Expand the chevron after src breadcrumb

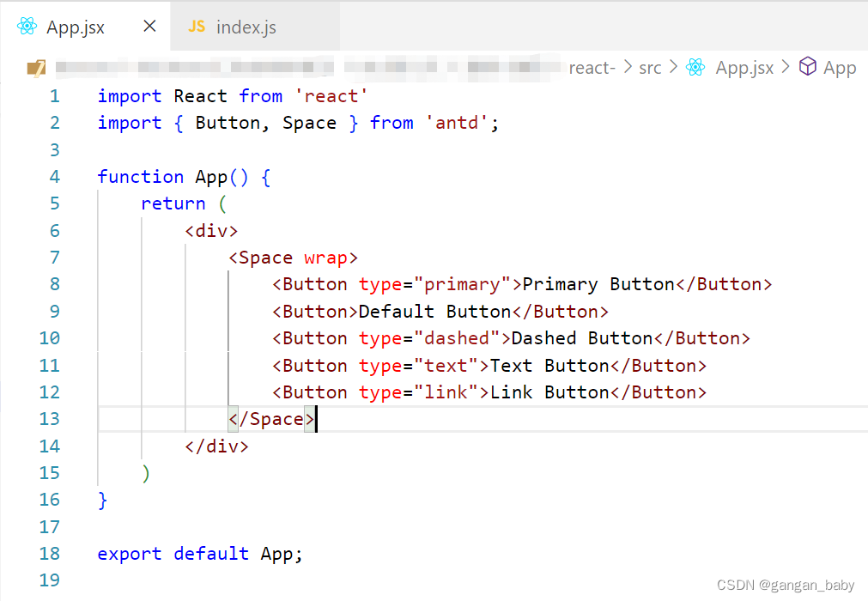tap(673, 67)
